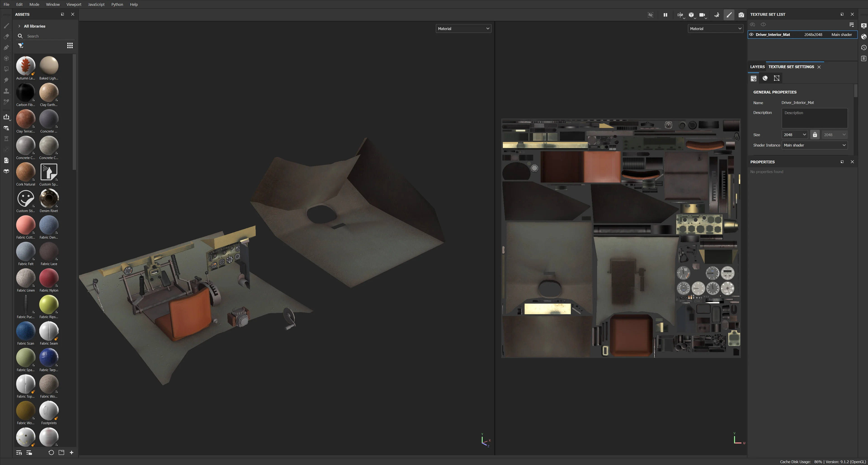Pause rendering with the pause icon
The image size is (868, 465).
coord(665,15)
